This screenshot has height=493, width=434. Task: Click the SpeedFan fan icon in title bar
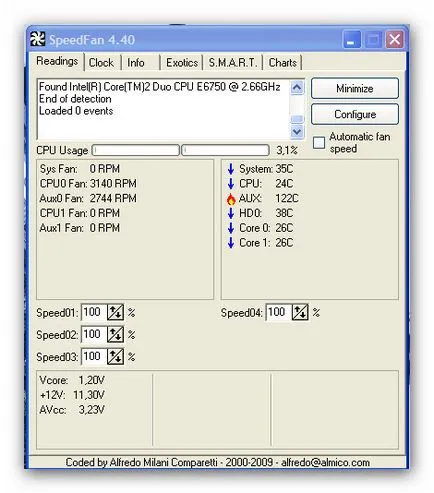(37, 39)
